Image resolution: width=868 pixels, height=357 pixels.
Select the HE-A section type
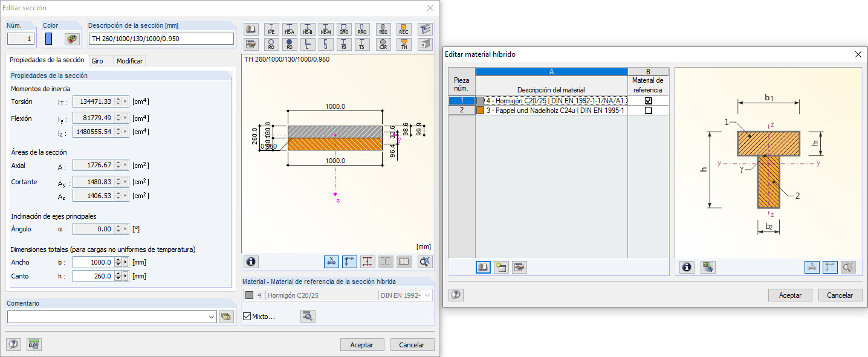pyautogui.click(x=290, y=29)
